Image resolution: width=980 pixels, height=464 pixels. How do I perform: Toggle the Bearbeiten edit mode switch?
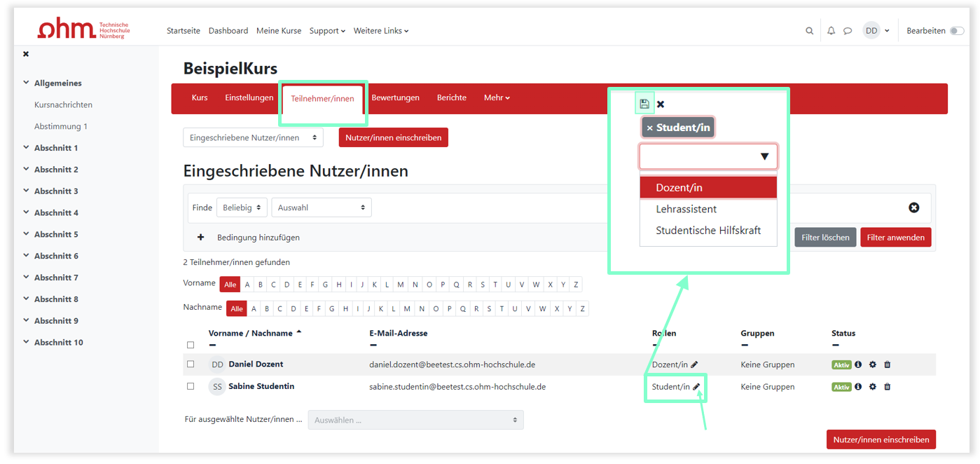(x=956, y=31)
